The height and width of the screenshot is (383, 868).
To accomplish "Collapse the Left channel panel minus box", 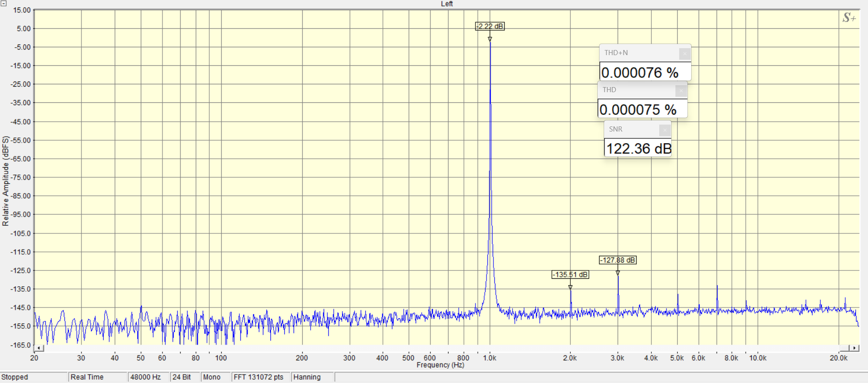I will [x=3, y=3].
